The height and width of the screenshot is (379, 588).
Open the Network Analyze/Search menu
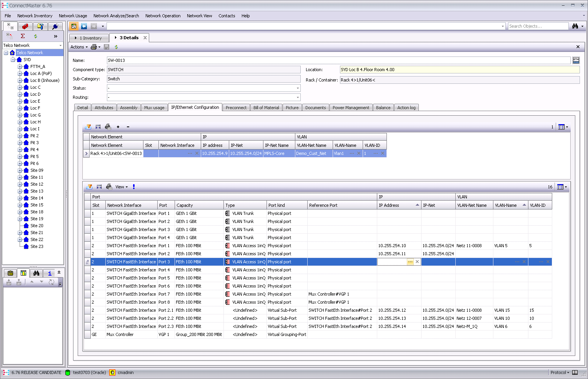coord(116,16)
